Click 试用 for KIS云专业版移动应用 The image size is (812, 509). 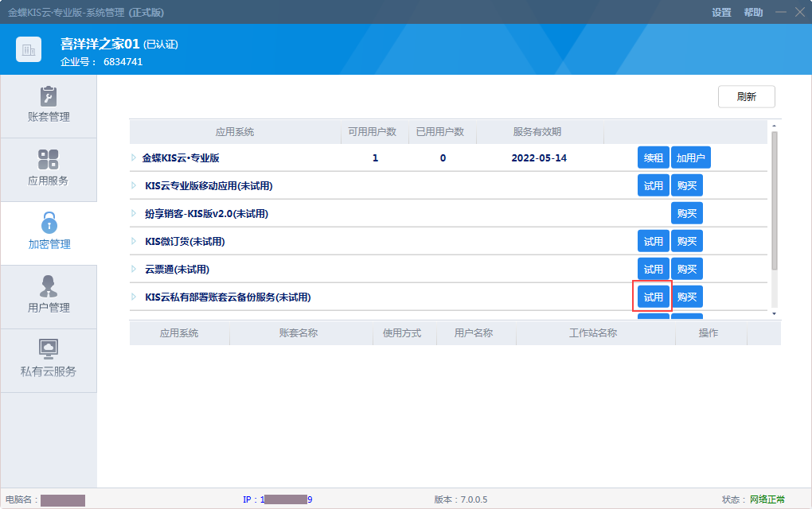653,185
